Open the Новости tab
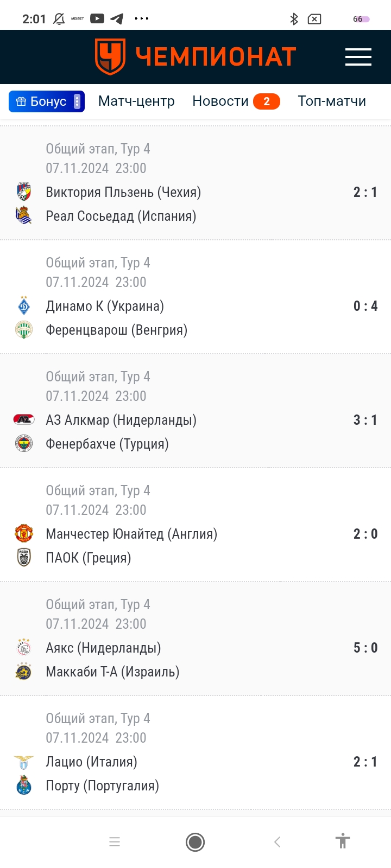Viewport: 391px width, 868px height. [x=220, y=101]
